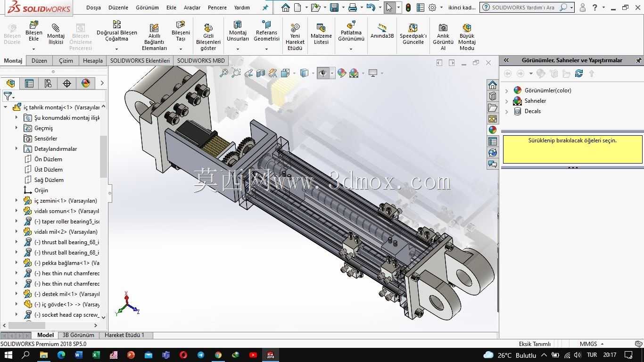The width and height of the screenshot is (644, 362).
Task: Click the Malzeme Listesi (bill of materials) tool
Action: pyautogui.click(x=321, y=34)
